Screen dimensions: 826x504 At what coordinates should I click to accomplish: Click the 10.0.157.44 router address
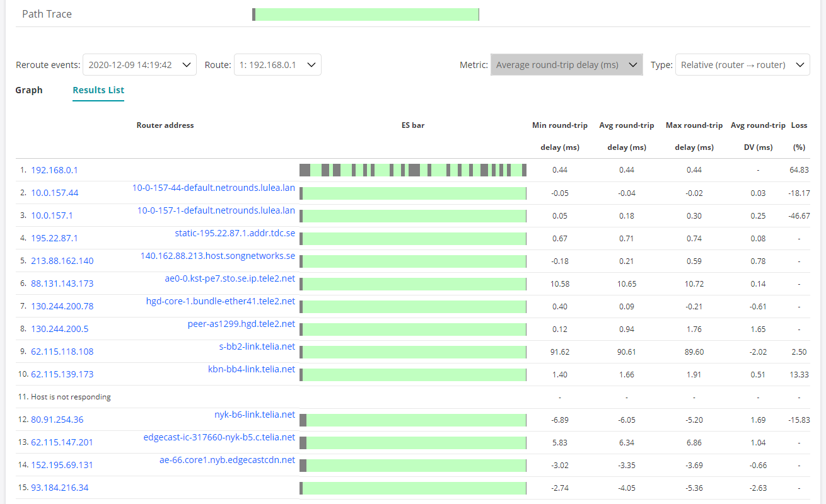pyautogui.click(x=54, y=193)
